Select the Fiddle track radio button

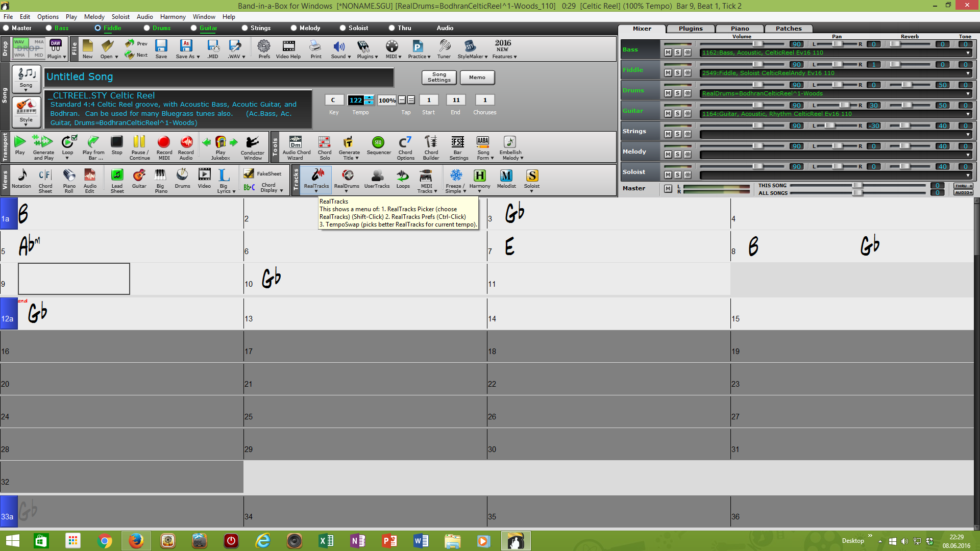98,28
